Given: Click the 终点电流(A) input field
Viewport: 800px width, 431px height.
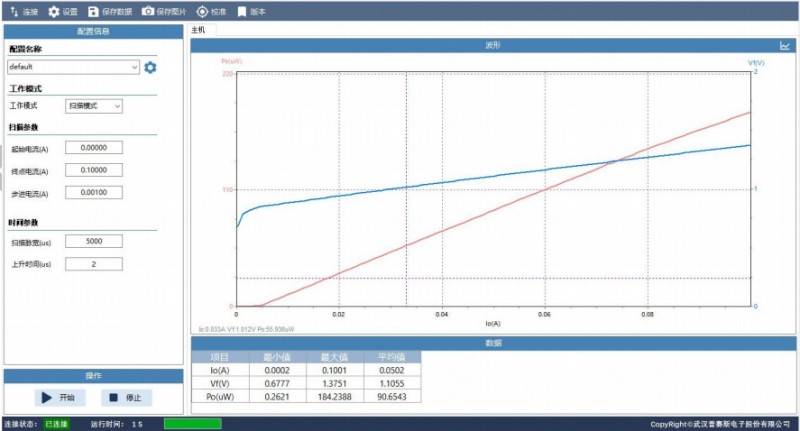Looking at the screenshot, I should (93, 170).
